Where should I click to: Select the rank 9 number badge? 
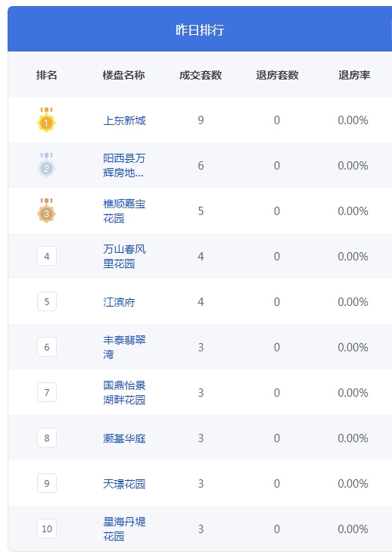pos(47,483)
